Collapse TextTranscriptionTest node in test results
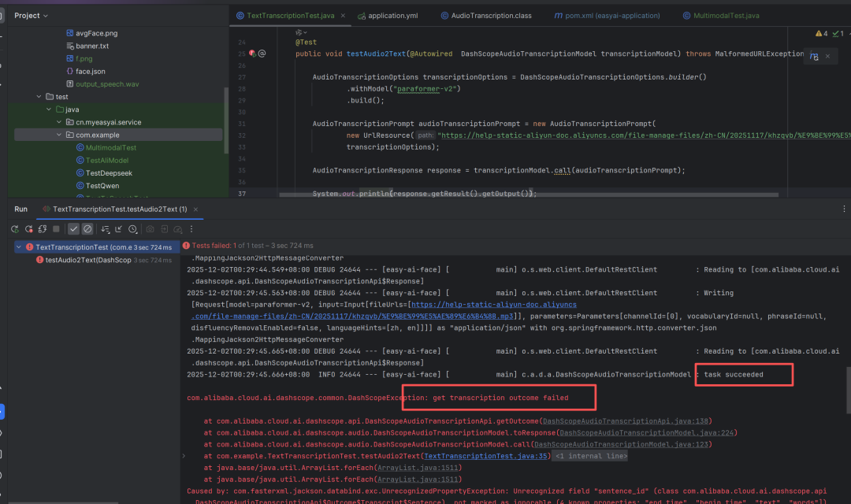 (x=19, y=246)
